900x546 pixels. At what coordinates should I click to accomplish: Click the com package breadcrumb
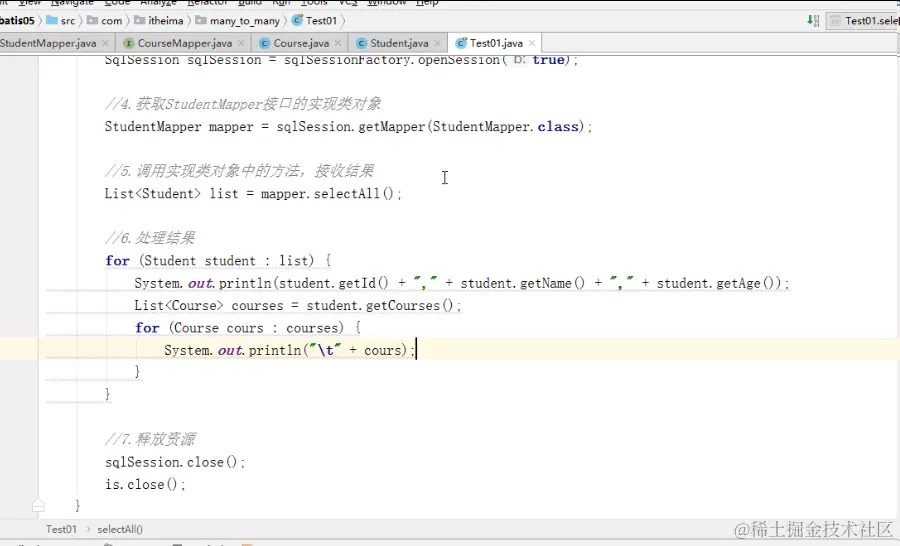click(x=104, y=21)
